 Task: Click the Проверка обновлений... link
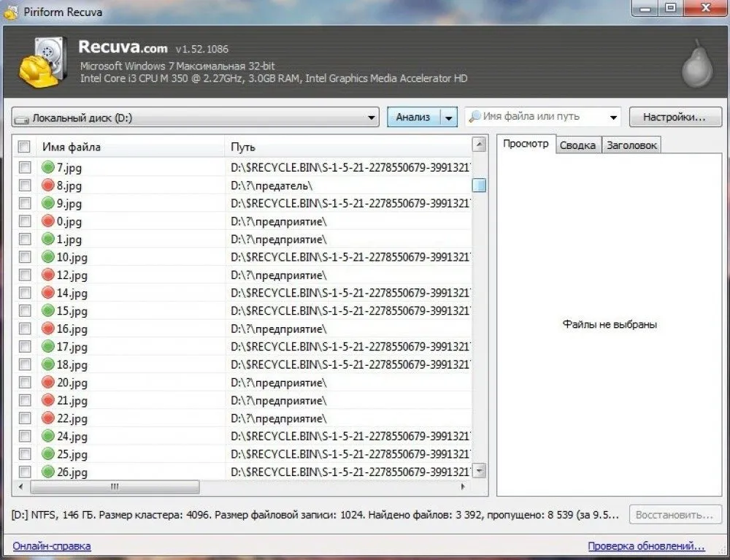click(646, 546)
